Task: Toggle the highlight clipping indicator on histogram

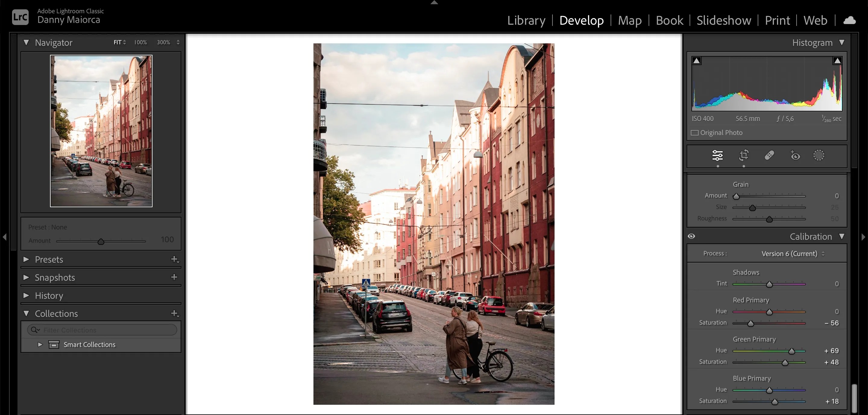Action: [838, 61]
